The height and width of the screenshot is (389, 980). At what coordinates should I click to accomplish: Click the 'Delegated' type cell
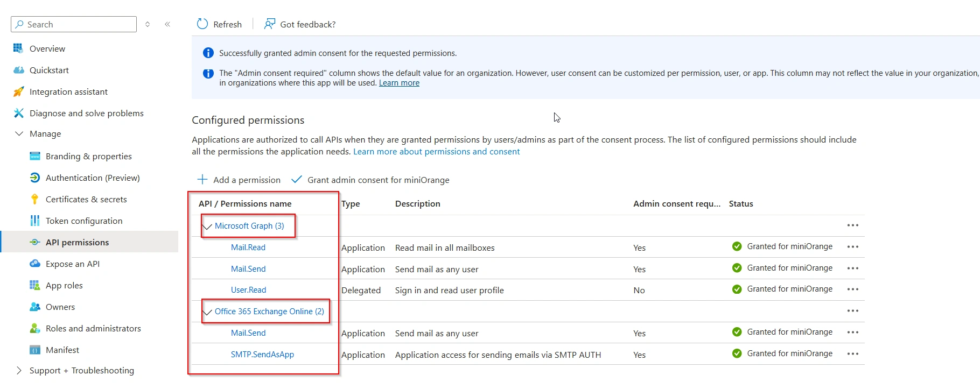(361, 290)
